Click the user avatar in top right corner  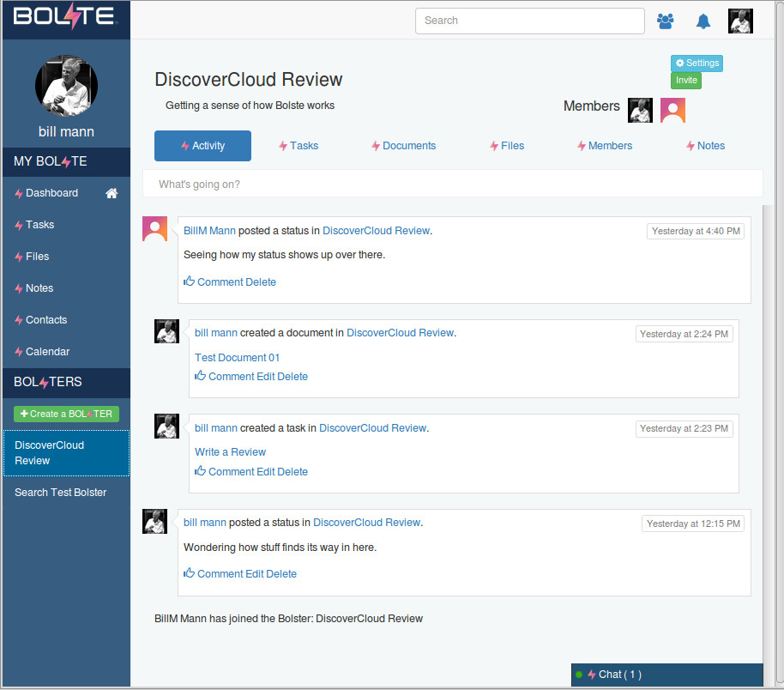[740, 21]
